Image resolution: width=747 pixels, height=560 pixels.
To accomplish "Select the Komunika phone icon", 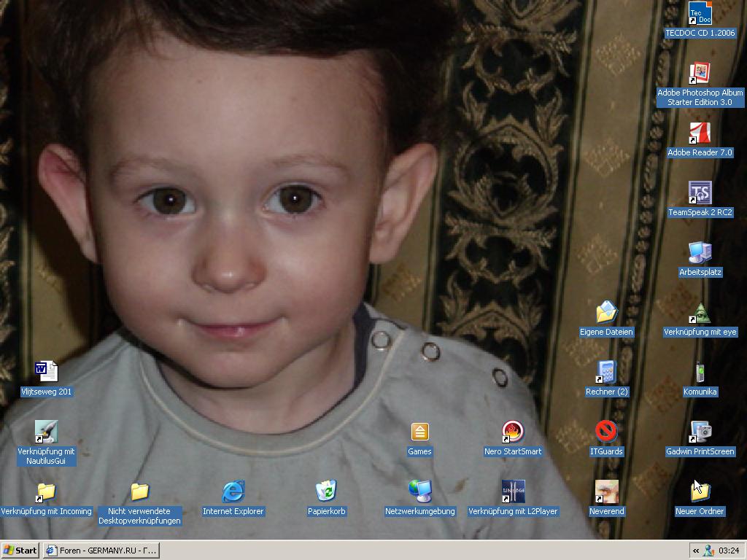I will 700,373.
